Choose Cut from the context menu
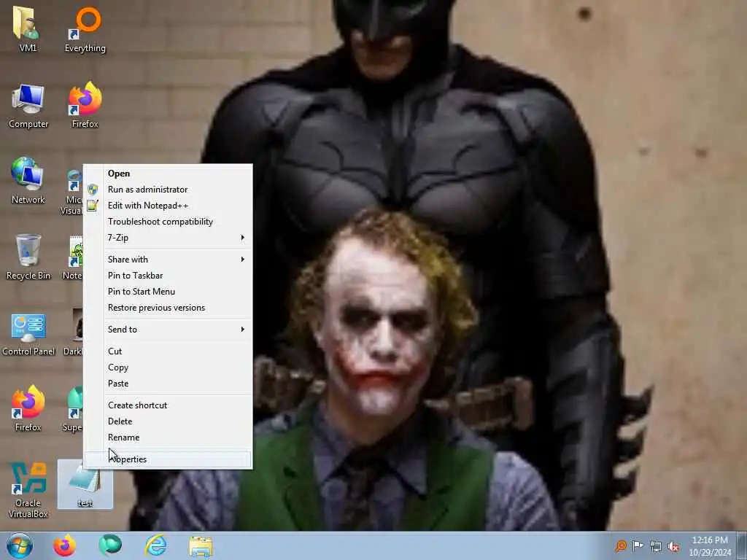 [x=169, y=351]
